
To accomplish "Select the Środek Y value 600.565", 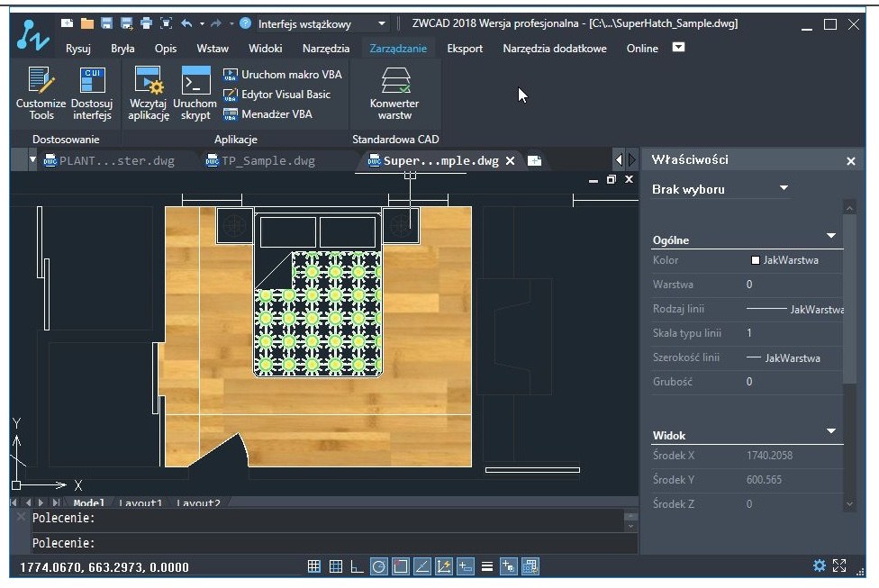I will (x=764, y=480).
